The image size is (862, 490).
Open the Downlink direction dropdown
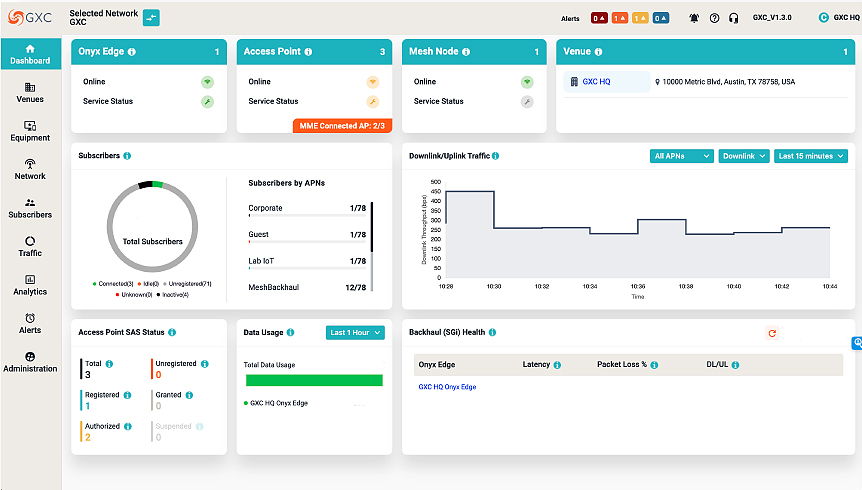point(744,156)
